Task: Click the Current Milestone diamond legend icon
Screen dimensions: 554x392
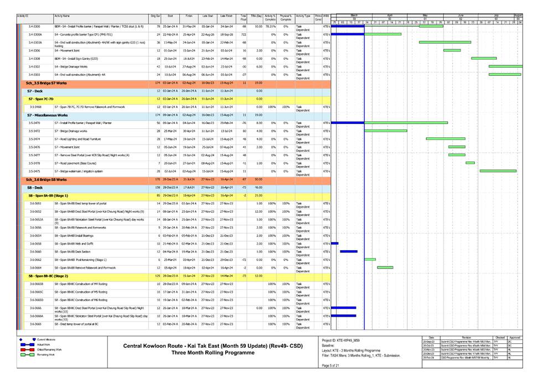Action: tap(20, 339)
